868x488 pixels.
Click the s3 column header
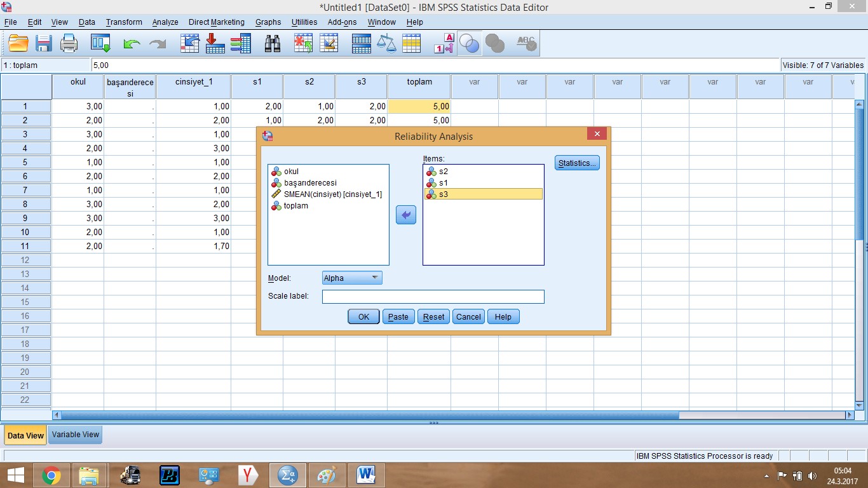click(361, 87)
